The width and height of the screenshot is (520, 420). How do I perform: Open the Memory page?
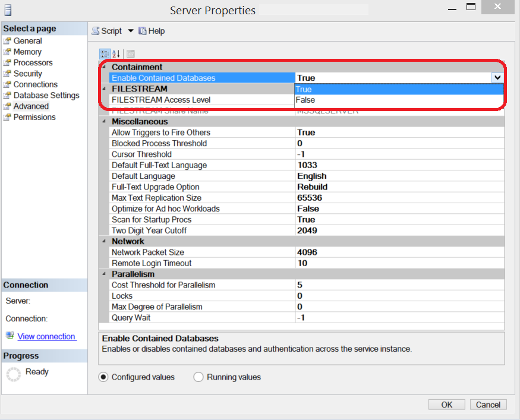pyautogui.click(x=27, y=52)
